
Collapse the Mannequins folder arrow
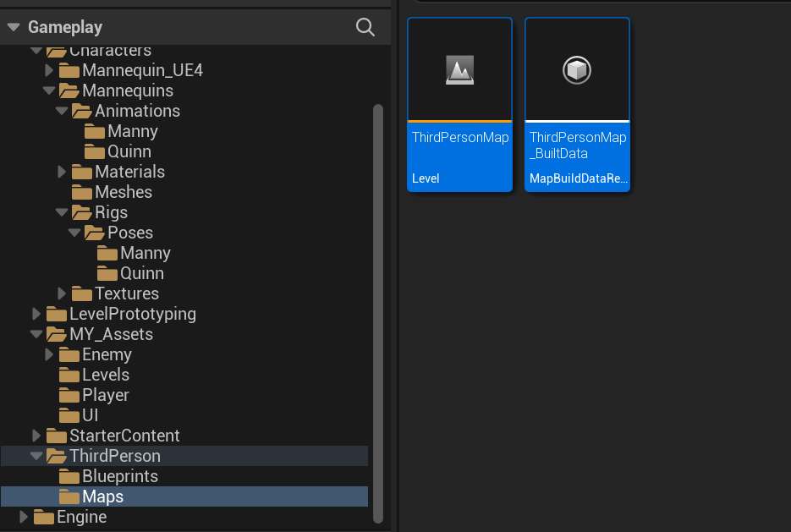pyautogui.click(x=49, y=90)
